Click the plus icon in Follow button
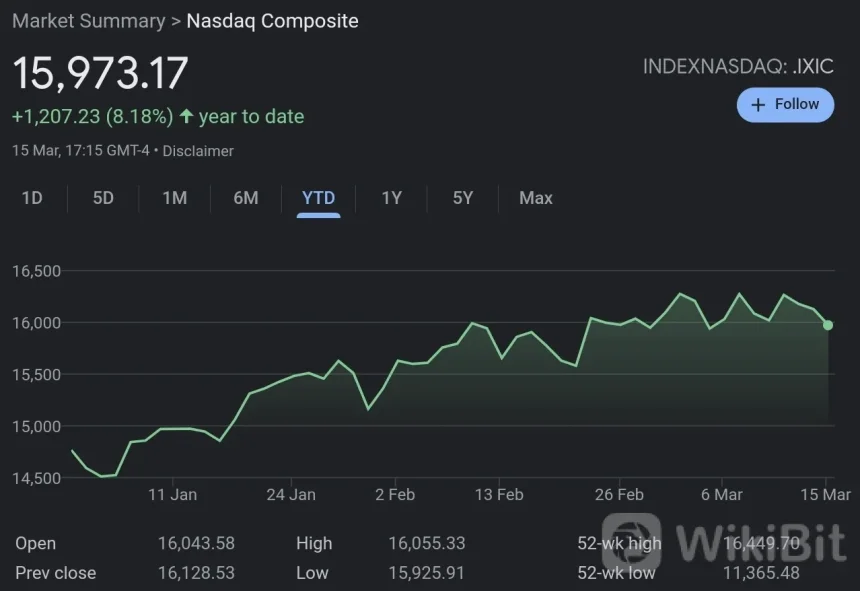Screen dimensions: 860x591 point(758,105)
